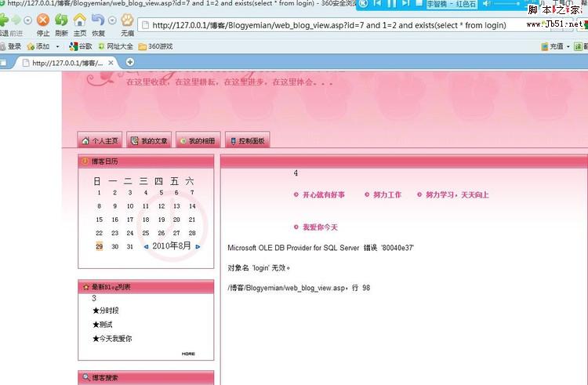The height and width of the screenshot is (385, 588).
Task: Open the Google (谷歌) bookmark
Action: [81, 46]
